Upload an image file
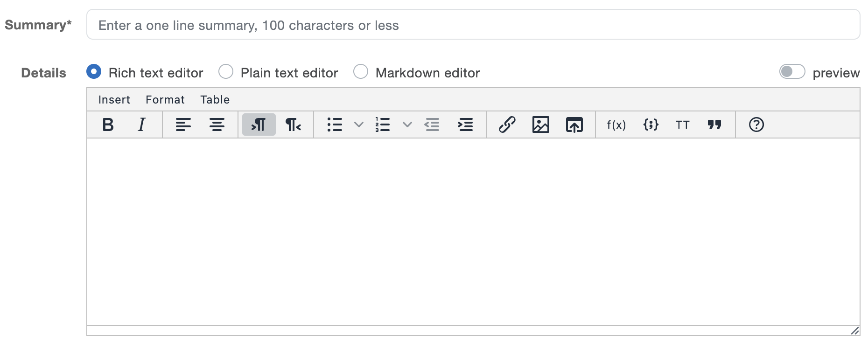 pos(574,125)
